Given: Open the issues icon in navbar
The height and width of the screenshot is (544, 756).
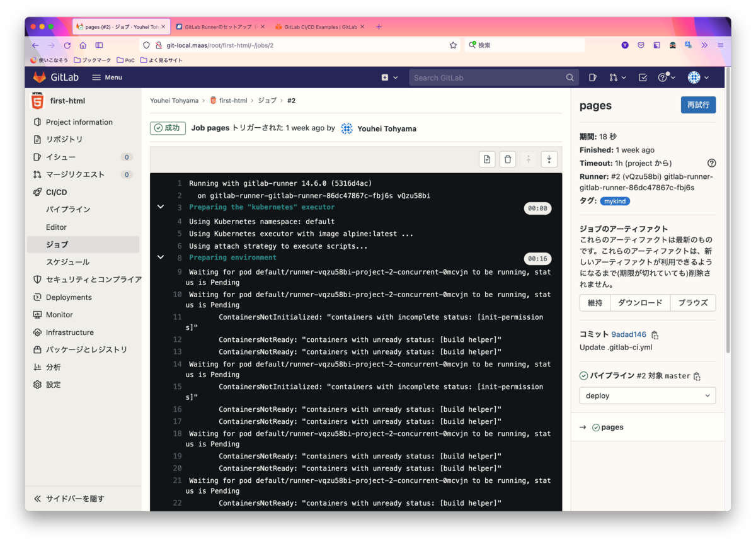Looking at the screenshot, I should [593, 77].
